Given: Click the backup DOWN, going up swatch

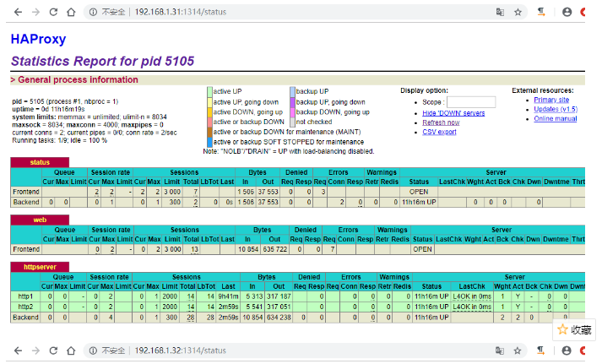Looking at the screenshot, I should point(292,112).
